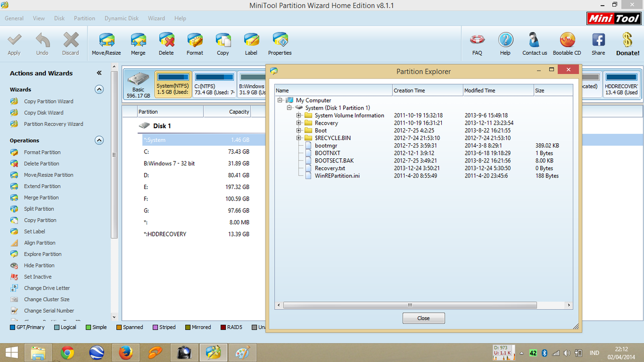Expand the System Volume Information folder

coord(298,115)
